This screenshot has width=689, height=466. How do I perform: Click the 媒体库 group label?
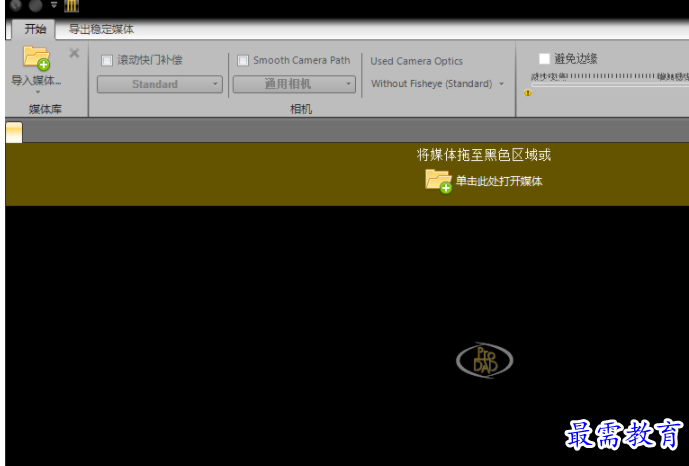pyautogui.click(x=45, y=109)
